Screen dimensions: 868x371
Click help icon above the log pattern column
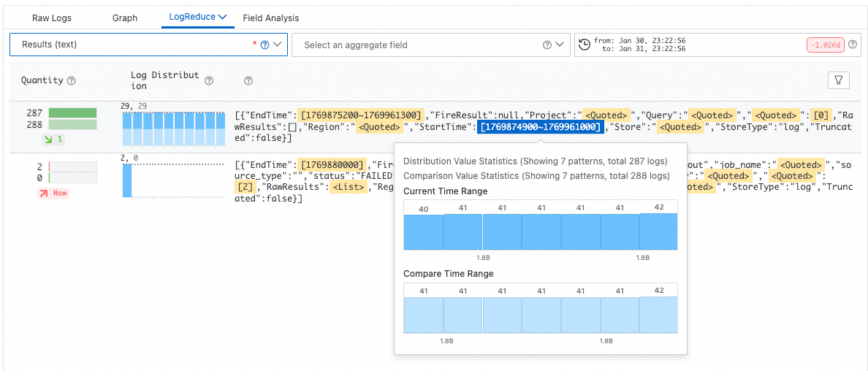(248, 81)
